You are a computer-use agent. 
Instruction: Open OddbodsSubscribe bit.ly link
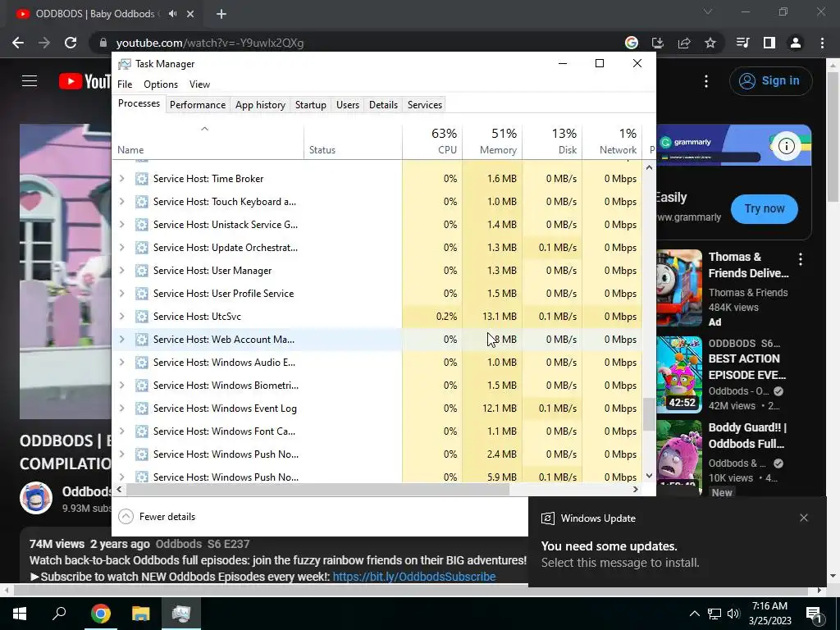414,577
